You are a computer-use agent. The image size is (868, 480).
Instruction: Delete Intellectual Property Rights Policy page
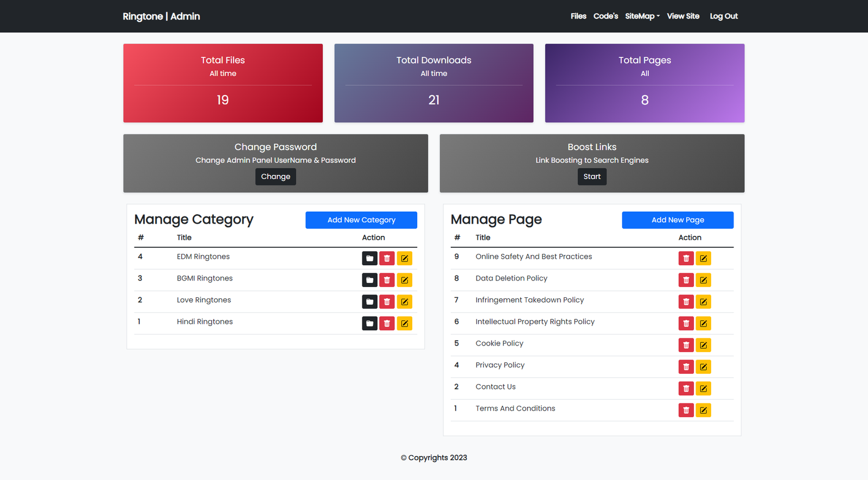[686, 323]
